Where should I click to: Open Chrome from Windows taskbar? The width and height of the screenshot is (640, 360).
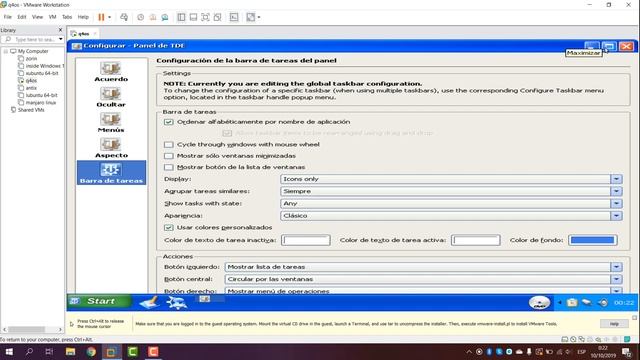[91, 351]
